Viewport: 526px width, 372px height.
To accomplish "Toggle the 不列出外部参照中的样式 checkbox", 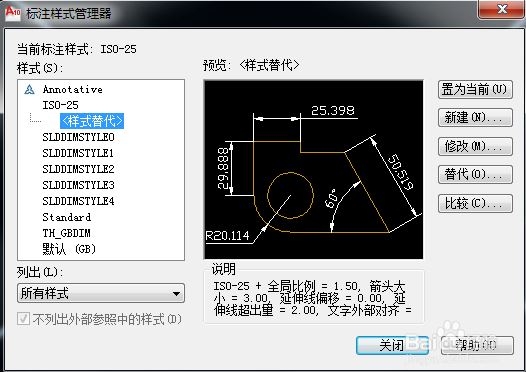I will pos(23,319).
